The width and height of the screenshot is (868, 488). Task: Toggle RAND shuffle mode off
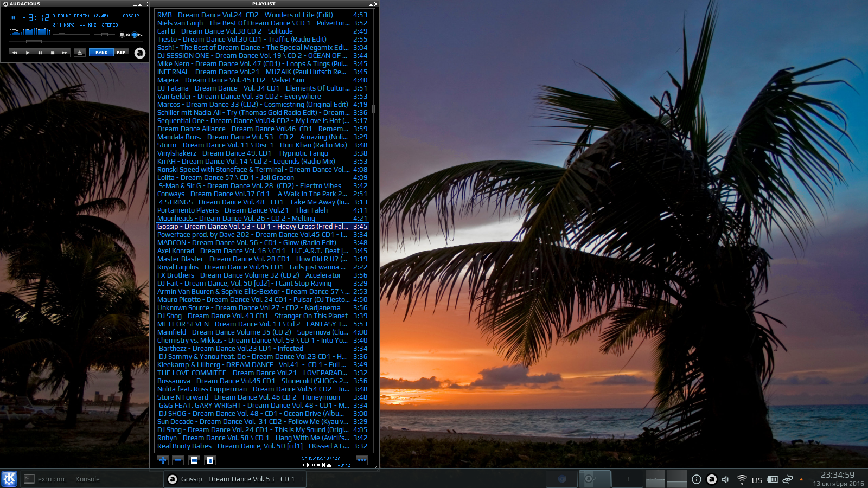pos(101,53)
